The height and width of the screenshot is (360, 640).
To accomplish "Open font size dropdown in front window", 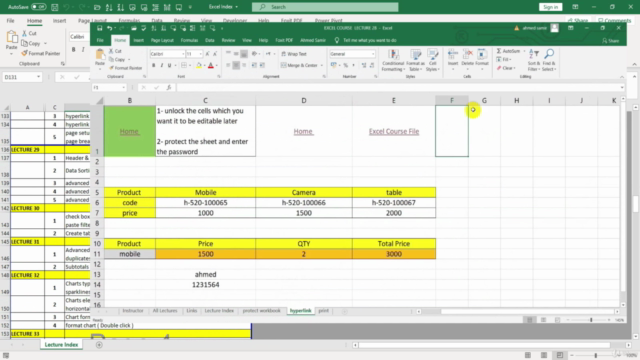I will 200,54.
